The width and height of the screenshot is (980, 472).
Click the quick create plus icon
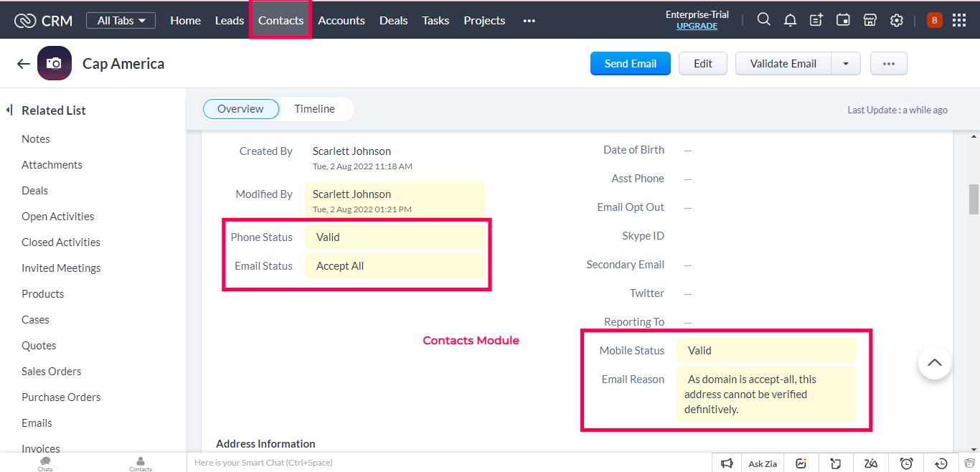816,20
